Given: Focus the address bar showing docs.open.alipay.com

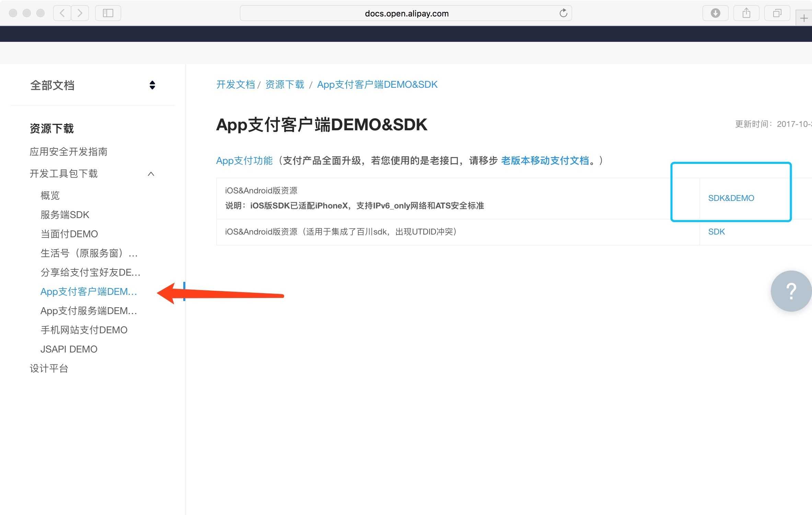Looking at the screenshot, I should (406, 13).
